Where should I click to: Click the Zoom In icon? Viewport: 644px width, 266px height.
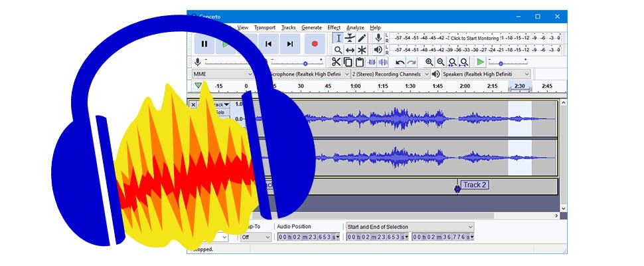[429, 62]
